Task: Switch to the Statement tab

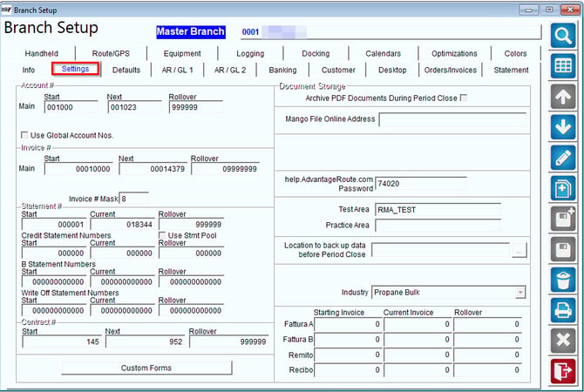Action: [x=511, y=70]
